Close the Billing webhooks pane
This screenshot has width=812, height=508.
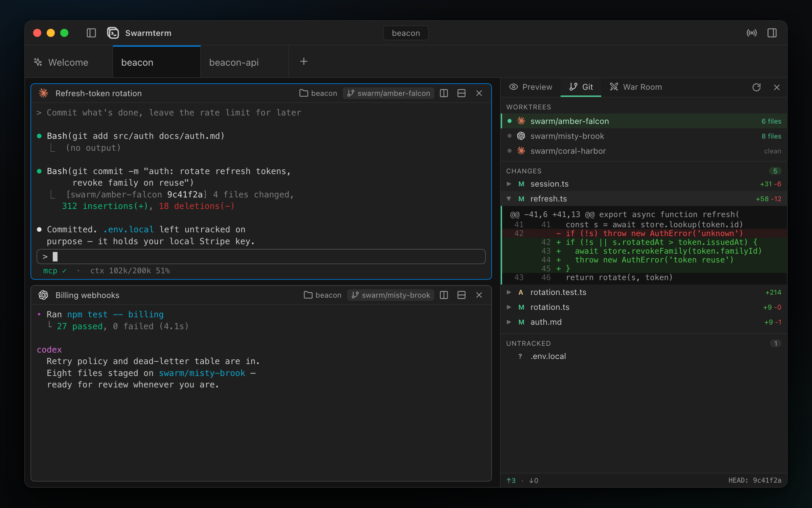coord(479,295)
